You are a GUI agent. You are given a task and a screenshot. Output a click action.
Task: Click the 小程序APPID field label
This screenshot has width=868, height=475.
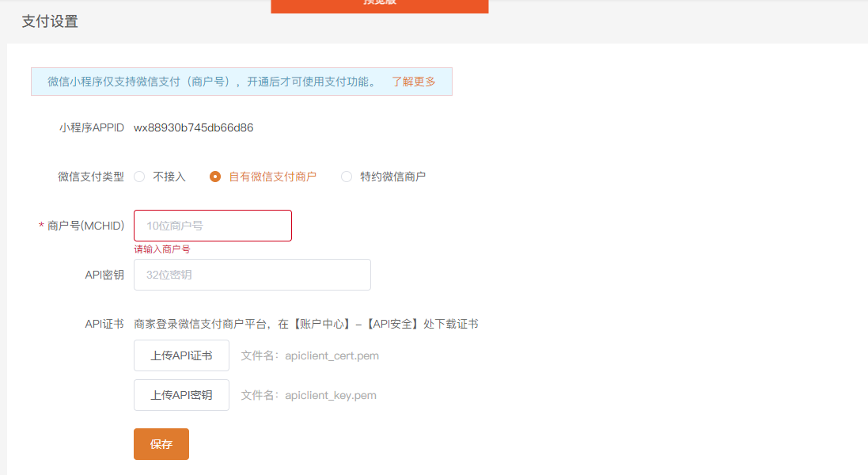(x=91, y=127)
